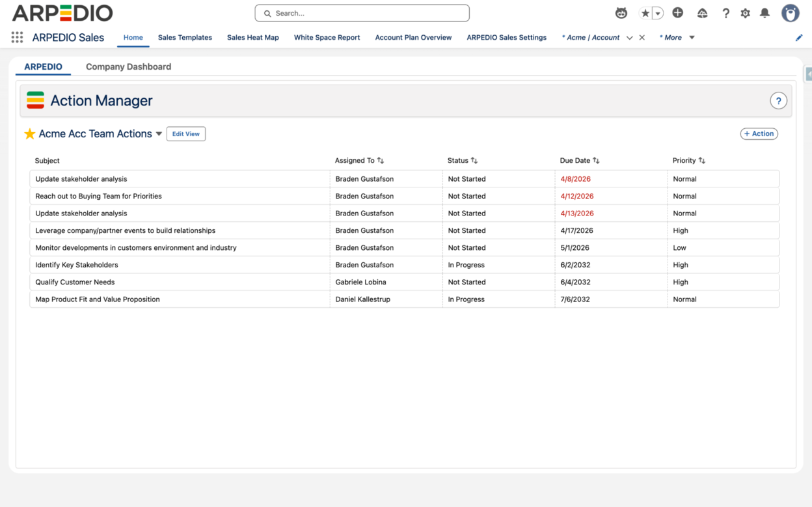Click the overdue date 4/12/2026
This screenshot has height=507, width=812.
point(577,196)
